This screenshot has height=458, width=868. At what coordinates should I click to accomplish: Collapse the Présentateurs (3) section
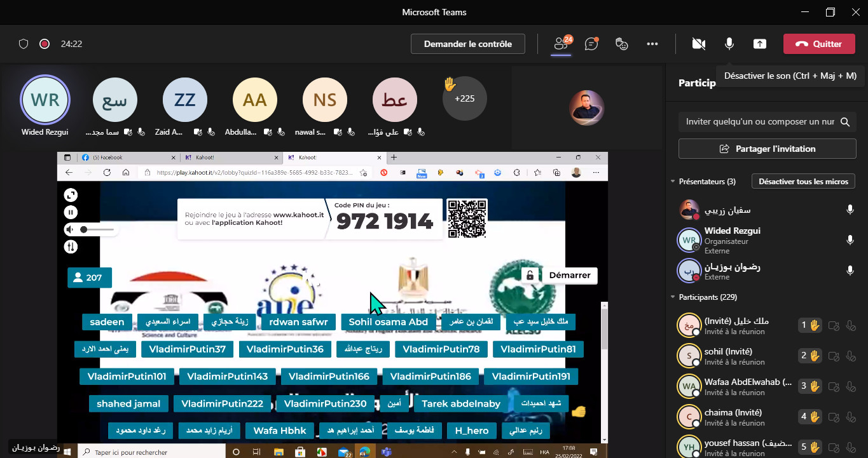673,182
